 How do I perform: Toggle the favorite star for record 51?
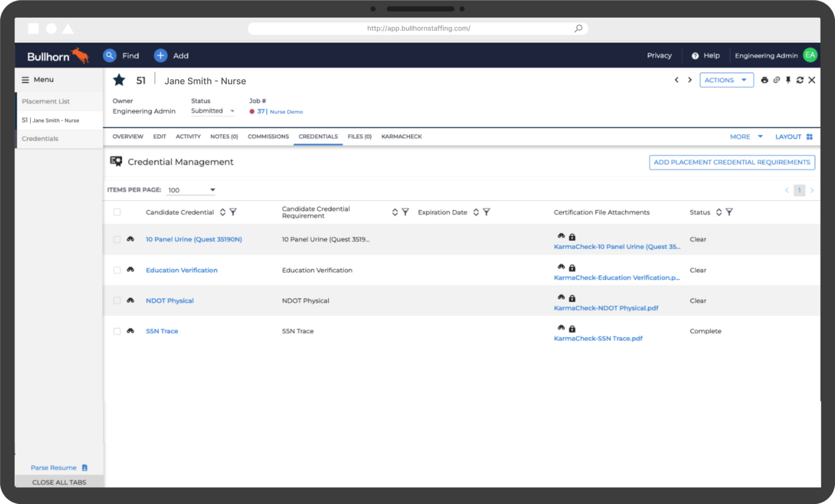[x=119, y=80]
